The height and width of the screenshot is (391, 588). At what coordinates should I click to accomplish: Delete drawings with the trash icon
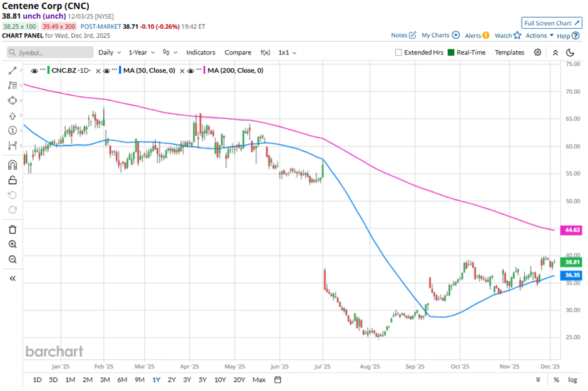click(12, 229)
